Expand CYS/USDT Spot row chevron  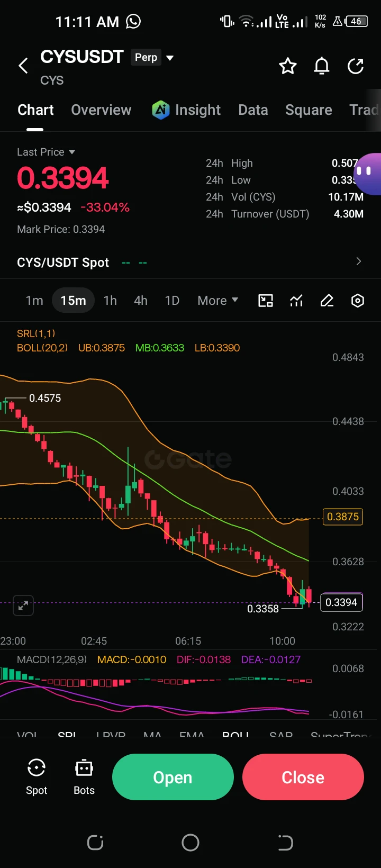tap(359, 261)
